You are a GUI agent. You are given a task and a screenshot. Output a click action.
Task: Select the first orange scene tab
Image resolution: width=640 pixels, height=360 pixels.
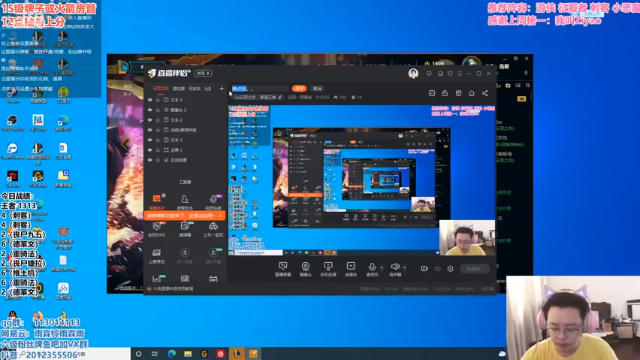pos(160,88)
